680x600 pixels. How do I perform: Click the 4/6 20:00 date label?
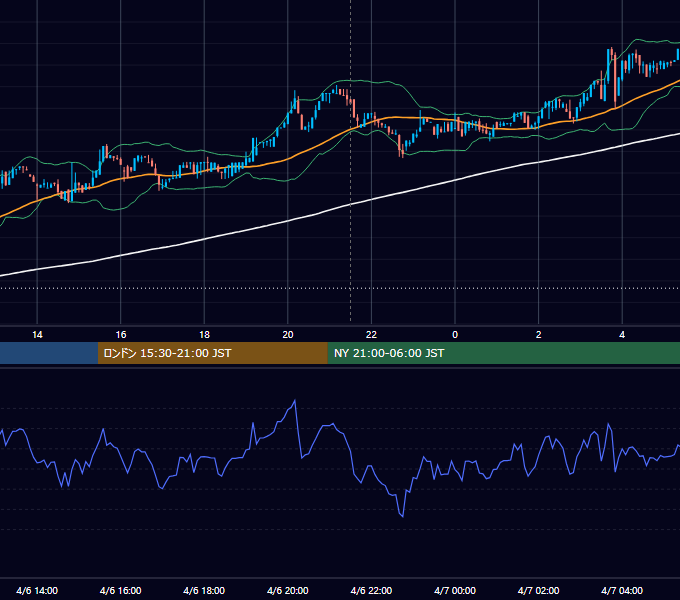point(288,591)
